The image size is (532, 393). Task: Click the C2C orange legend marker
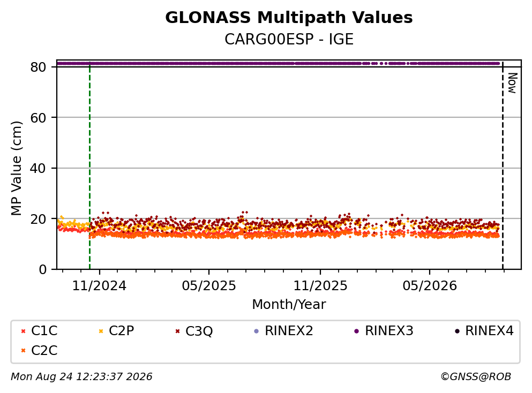[23, 351]
